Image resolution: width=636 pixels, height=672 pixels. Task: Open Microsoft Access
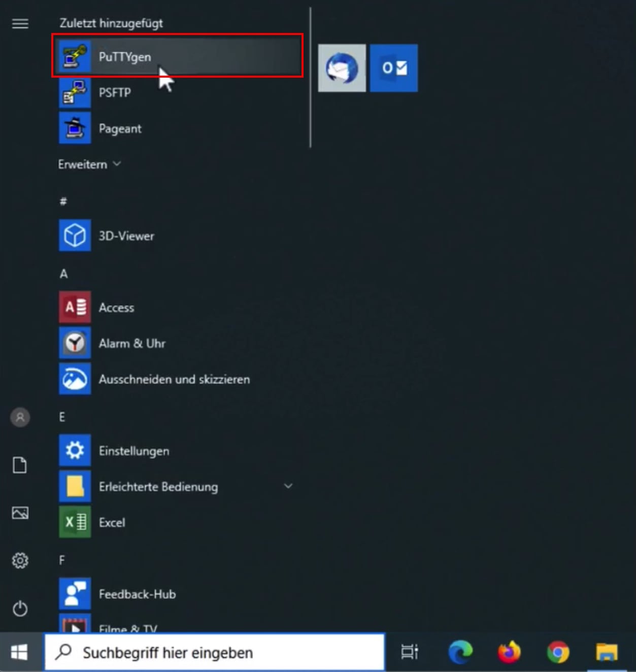coord(116,308)
